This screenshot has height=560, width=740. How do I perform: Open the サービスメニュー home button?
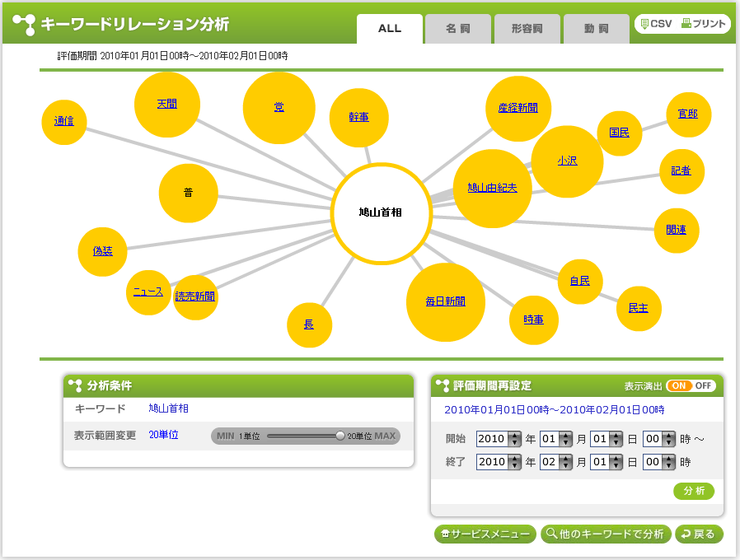pos(485,534)
